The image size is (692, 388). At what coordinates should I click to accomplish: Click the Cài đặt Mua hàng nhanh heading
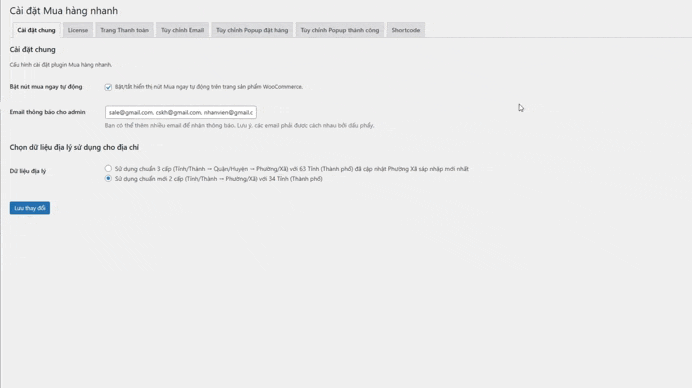pyautogui.click(x=64, y=11)
